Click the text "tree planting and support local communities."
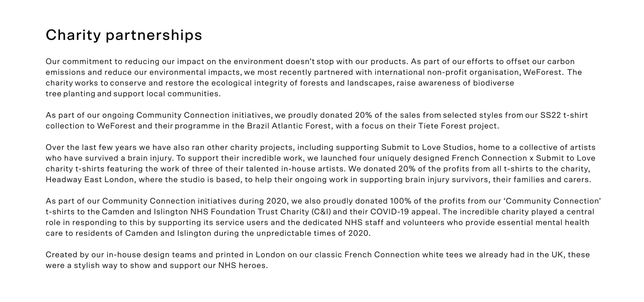The height and width of the screenshot is (302, 644). coord(133,94)
